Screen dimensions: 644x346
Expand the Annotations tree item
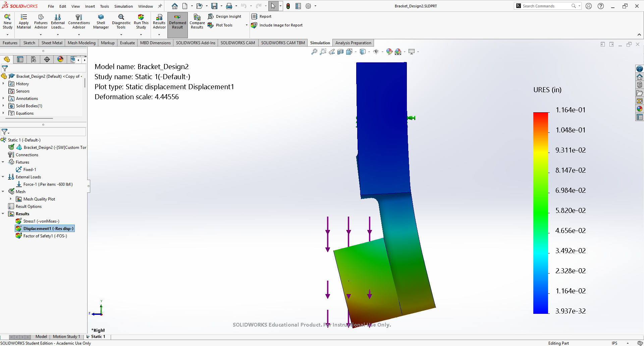tap(3, 99)
